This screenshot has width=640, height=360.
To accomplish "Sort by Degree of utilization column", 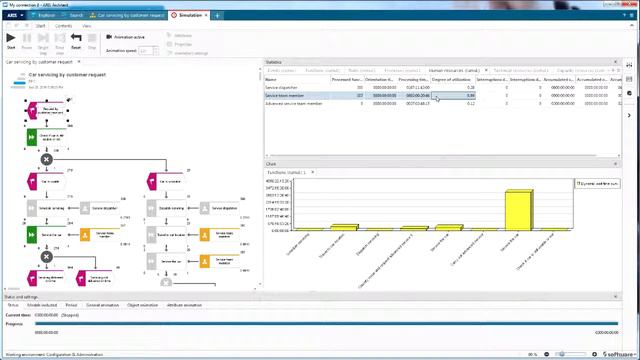I will [x=453, y=79].
